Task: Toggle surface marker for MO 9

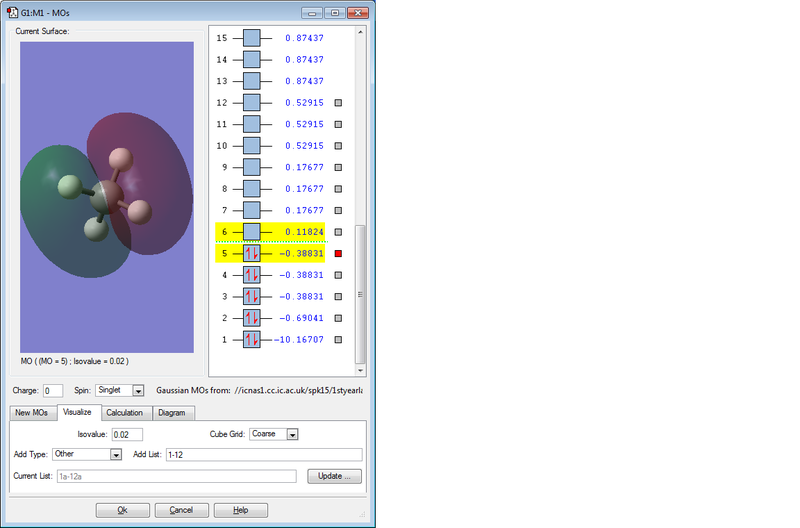Action: pyautogui.click(x=338, y=167)
